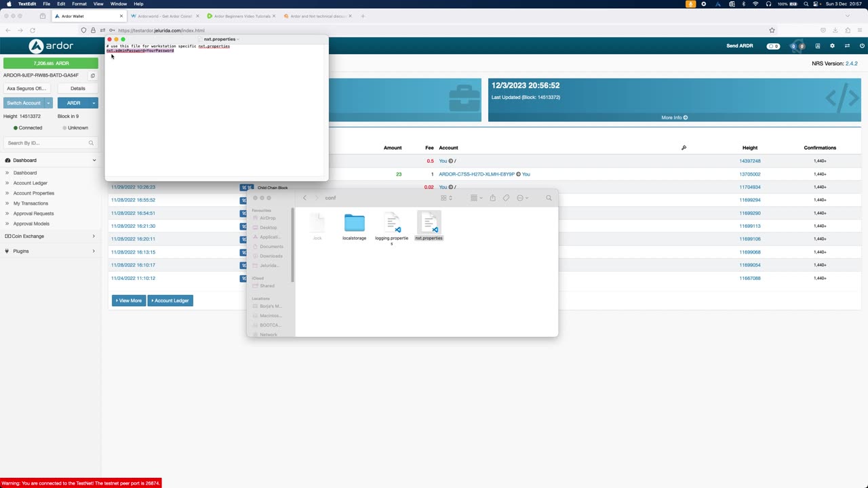Image resolution: width=868 pixels, height=488 pixels.
Task: Click the Ardor logo in the header
Action: coord(51,46)
